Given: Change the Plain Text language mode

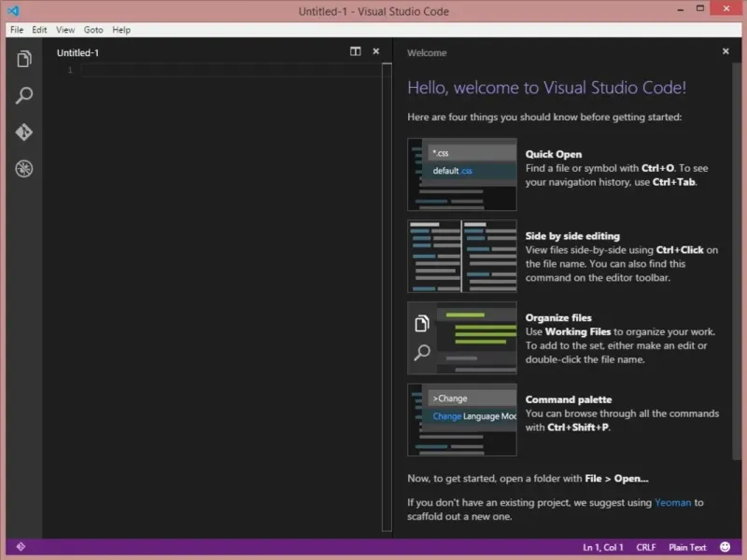Looking at the screenshot, I should [x=687, y=547].
